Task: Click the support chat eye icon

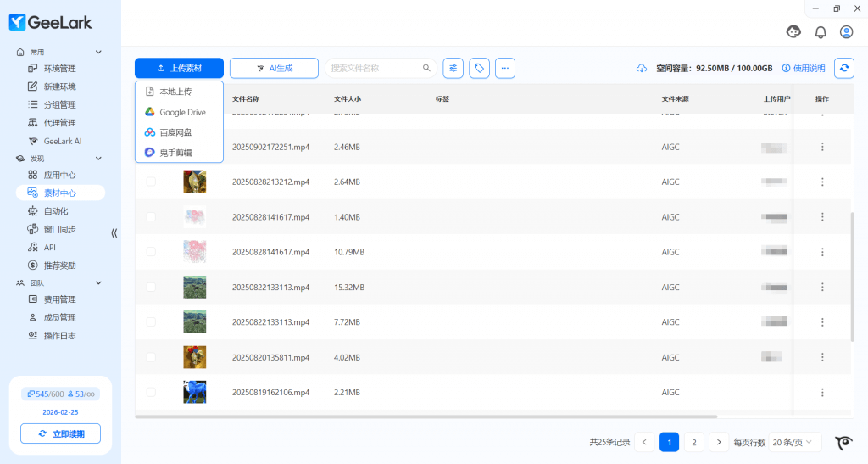Action: pos(843,442)
